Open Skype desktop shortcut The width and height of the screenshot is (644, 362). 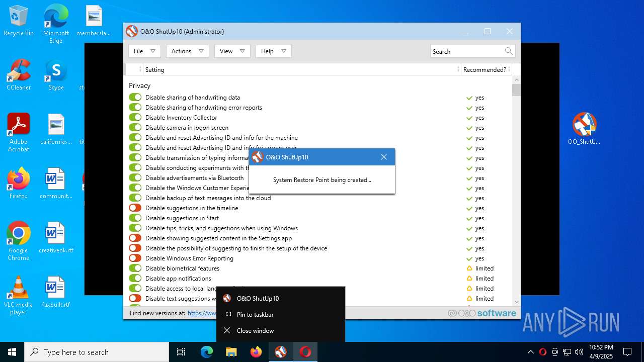click(56, 75)
